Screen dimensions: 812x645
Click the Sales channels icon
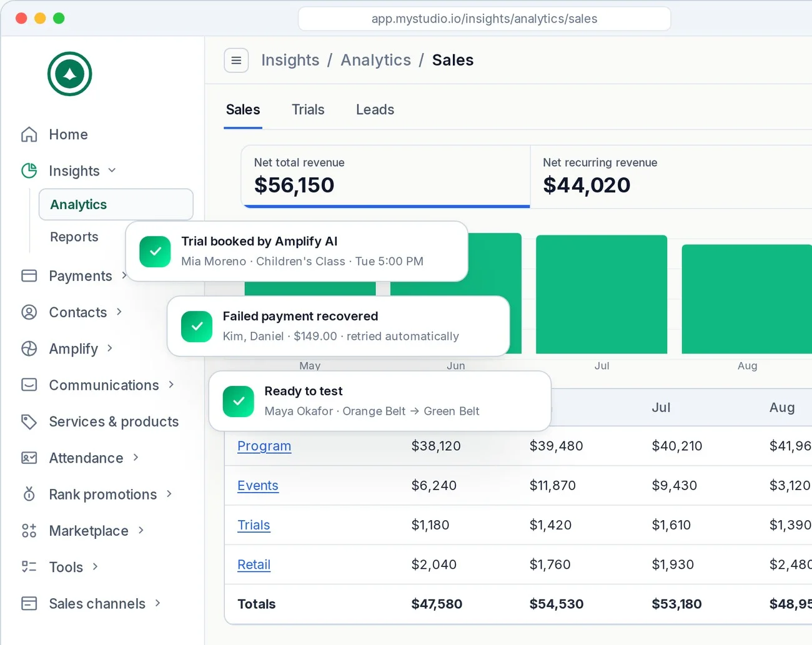[29, 603]
